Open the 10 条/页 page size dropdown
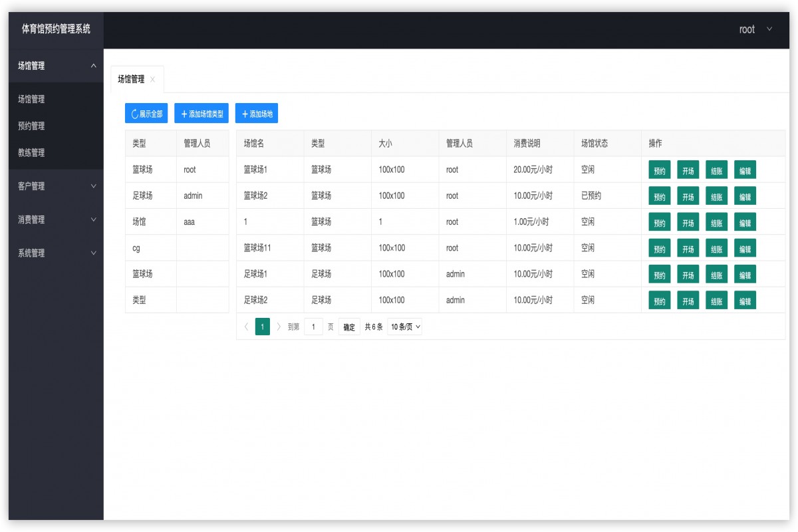The height and width of the screenshot is (532, 798). coord(406,327)
